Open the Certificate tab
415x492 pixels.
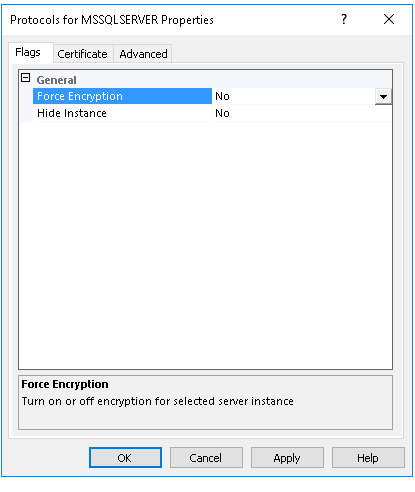pos(83,54)
